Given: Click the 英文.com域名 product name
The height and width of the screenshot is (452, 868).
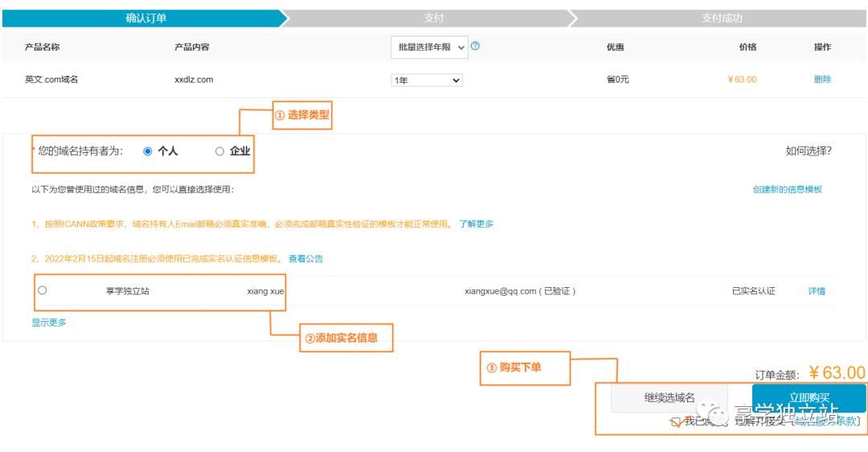Looking at the screenshot, I should pos(51,79).
